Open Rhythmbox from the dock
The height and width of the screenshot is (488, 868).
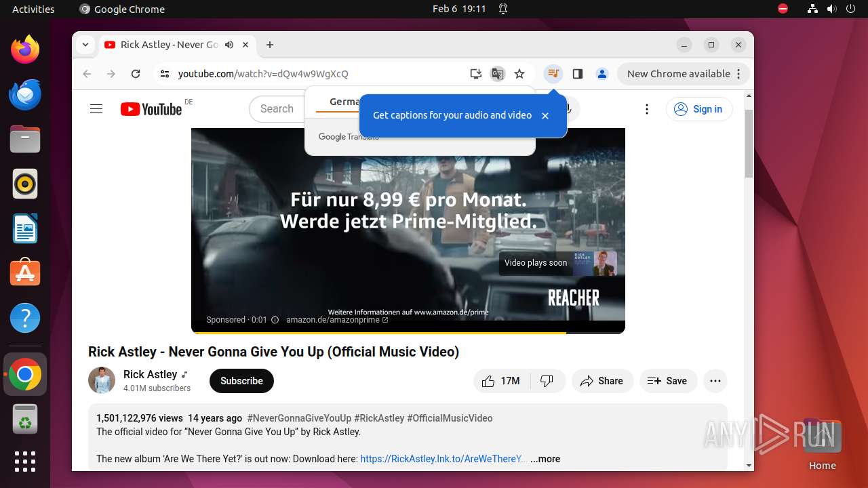click(x=25, y=184)
